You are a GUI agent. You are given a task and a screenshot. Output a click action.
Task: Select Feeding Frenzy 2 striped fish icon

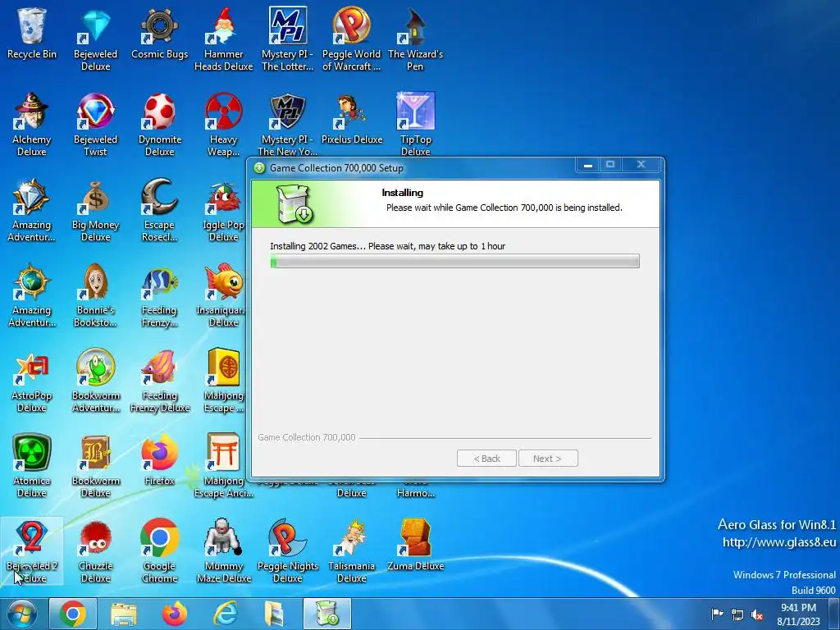pos(160,295)
